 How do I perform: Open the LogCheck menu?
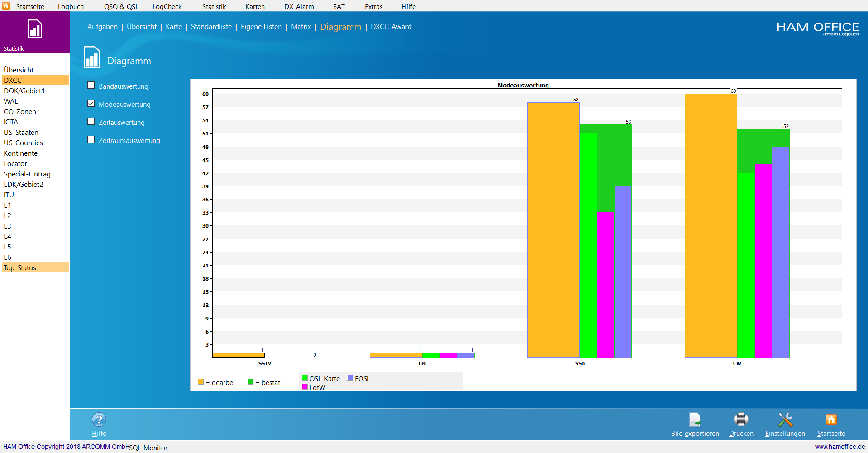(167, 6)
